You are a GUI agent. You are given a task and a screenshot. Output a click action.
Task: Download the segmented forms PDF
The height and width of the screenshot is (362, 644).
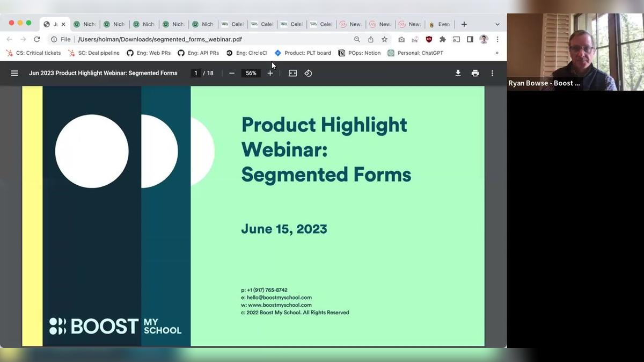458,73
